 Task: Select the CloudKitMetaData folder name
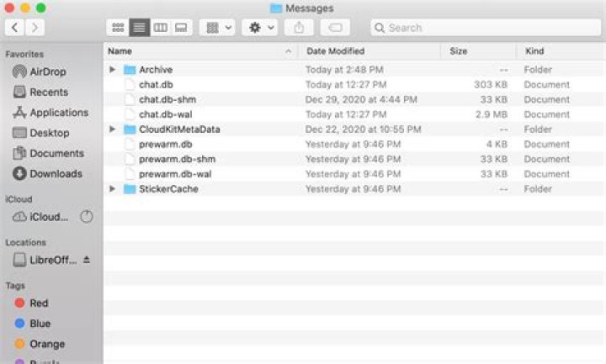pos(179,129)
